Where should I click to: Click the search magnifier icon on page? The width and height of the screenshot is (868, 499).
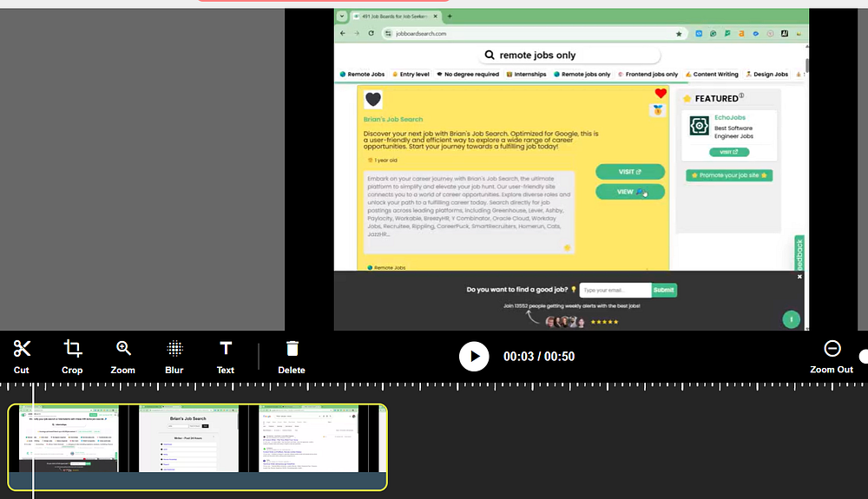[x=490, y=55]
